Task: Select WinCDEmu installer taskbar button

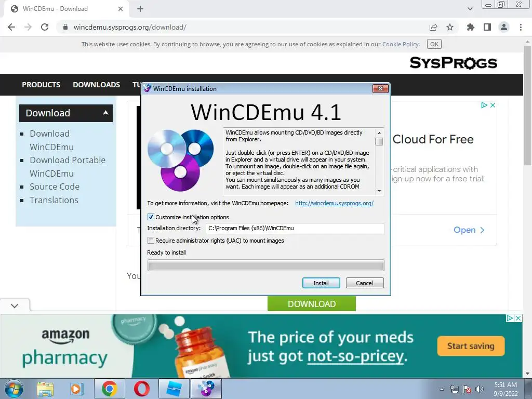Action: [x=206, y=389]
